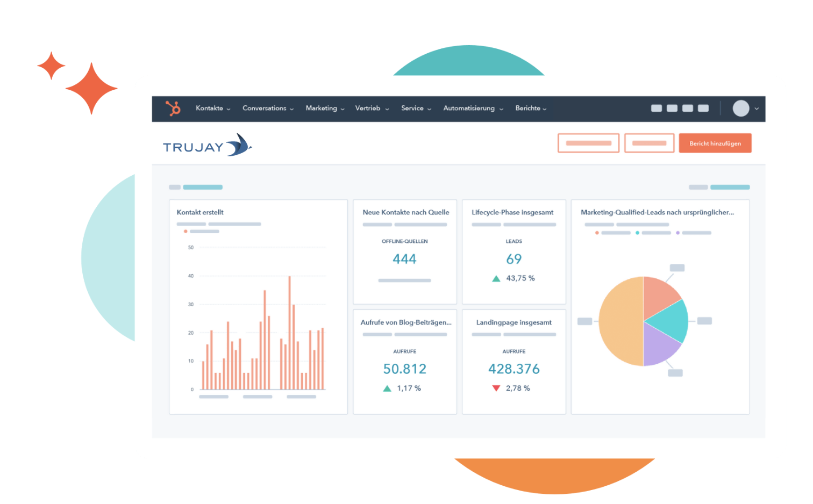Toggle the orange legend item in Kontakt erstellt chart
The width and height of the screenshot is (813, 504).
[186, 231]
